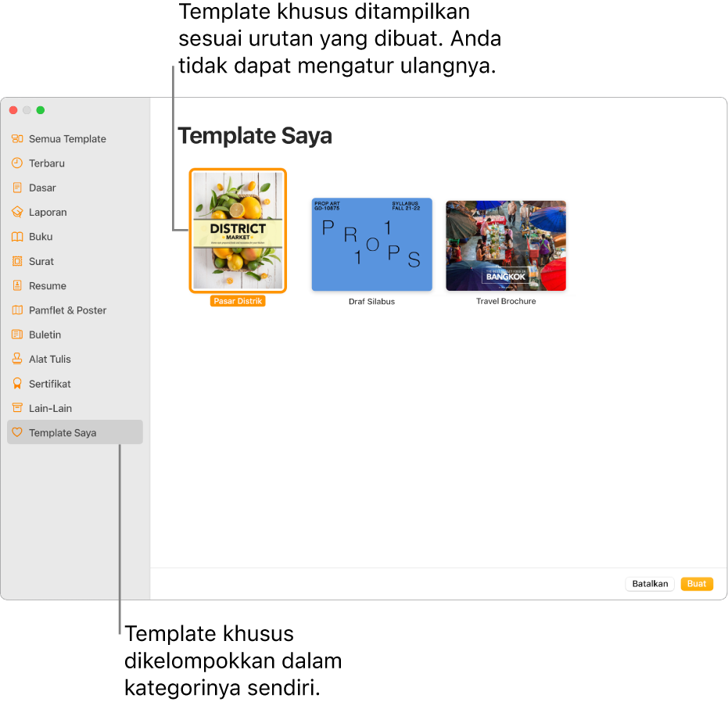Select the Dasar category label
The image size is (728, 709).
[x=42, y=188]
